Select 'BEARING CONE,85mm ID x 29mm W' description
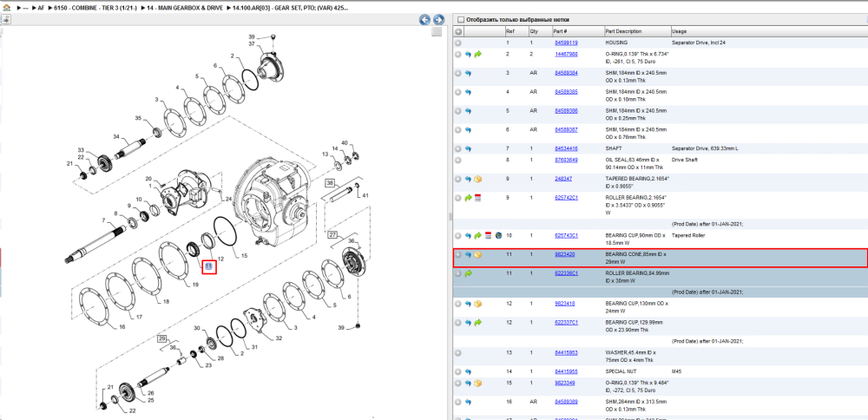 [636, 258]
